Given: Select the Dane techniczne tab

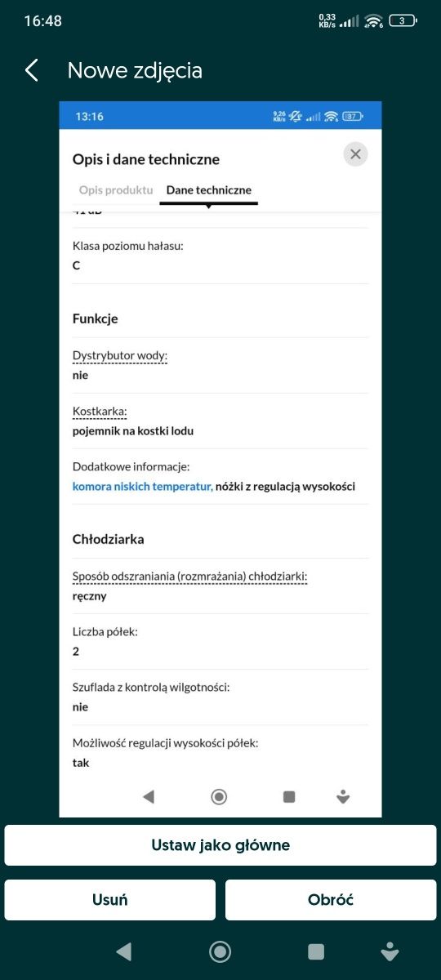Looking at the screenshot, I should 209,189.
